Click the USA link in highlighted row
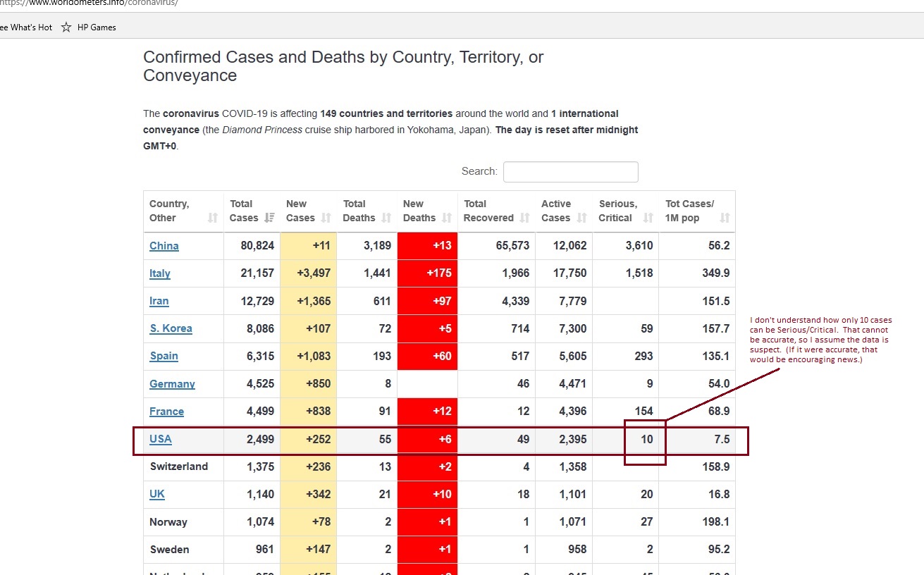 [161, 439]
